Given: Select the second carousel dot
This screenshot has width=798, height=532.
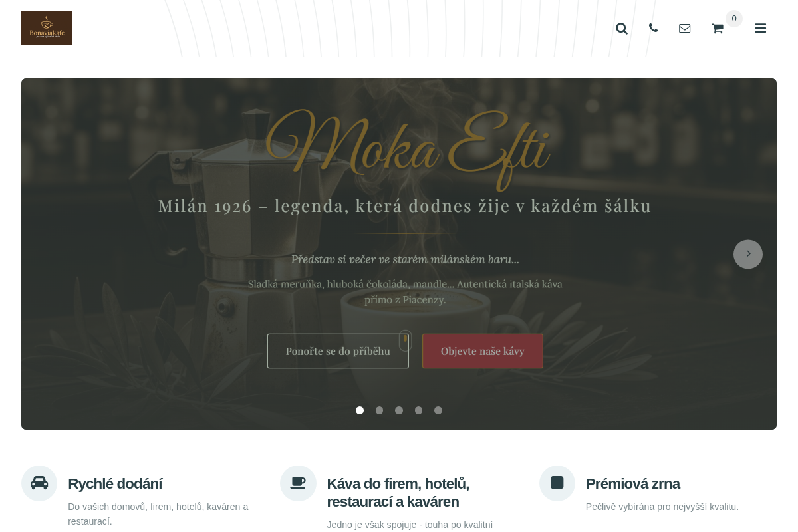Looking at the screenshot, I should coord(379,410).
